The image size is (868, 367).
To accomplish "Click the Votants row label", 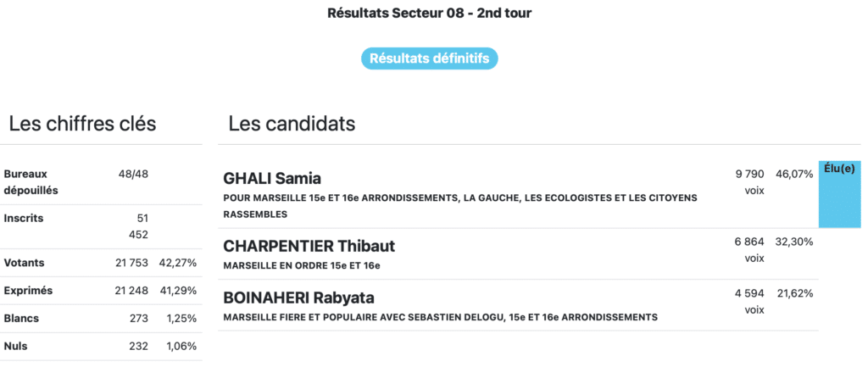I will tap(25, 263).
